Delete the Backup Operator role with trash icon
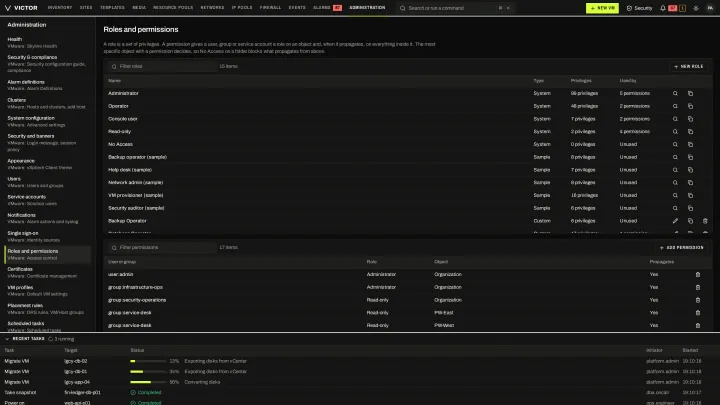The height and width of the screenshot is (405, 720). [x=705, y=221]
